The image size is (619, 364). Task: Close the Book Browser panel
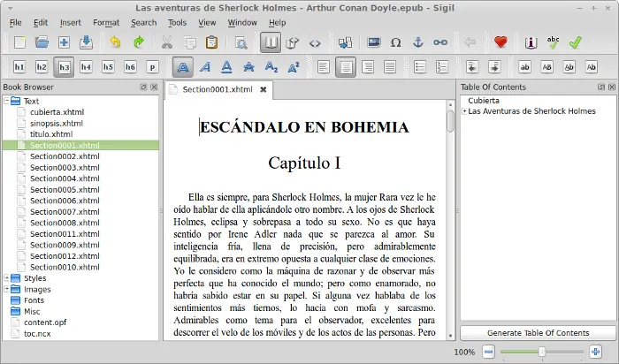(154, 87)
